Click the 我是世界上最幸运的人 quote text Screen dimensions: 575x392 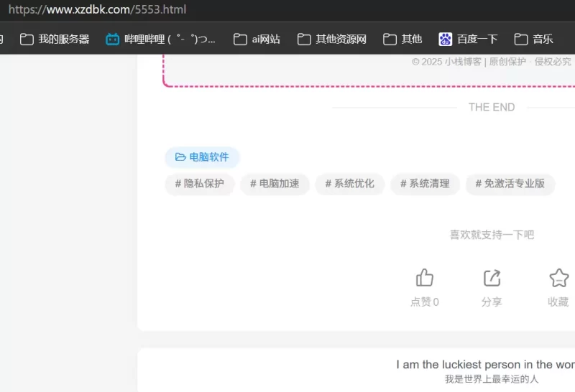click(492, 379)
